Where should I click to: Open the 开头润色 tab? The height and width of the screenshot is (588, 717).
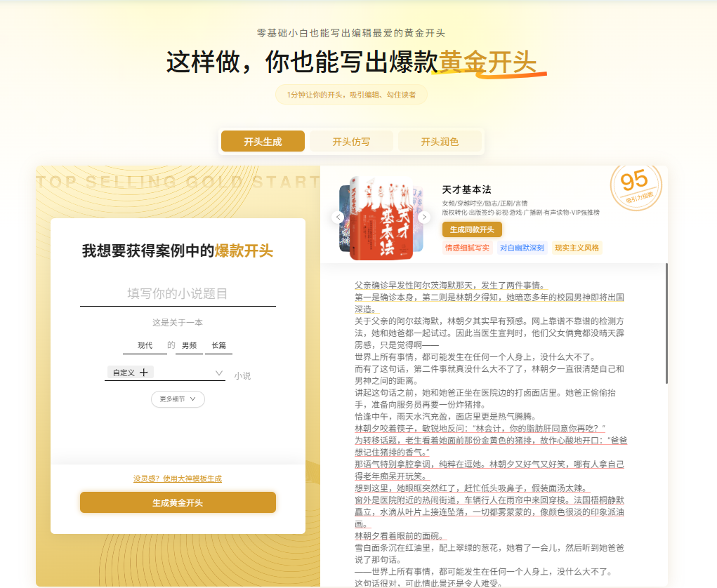(440, 141)
